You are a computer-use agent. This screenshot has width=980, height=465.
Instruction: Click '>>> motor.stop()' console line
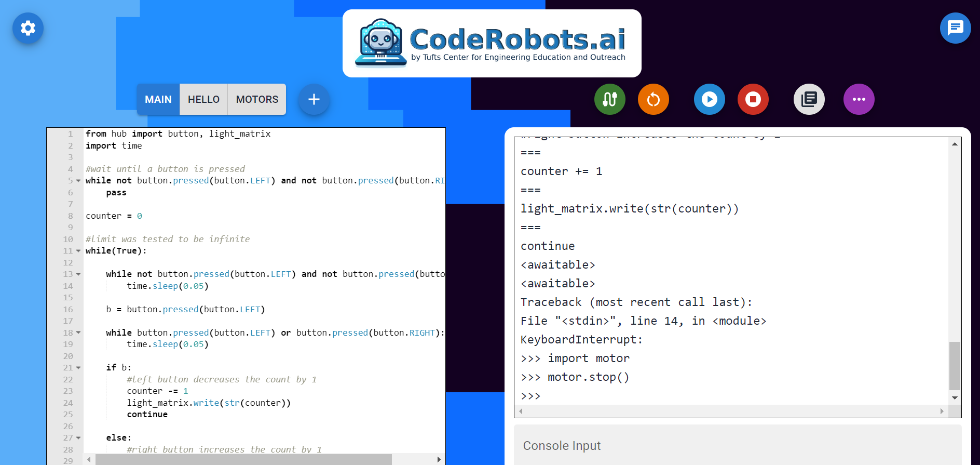pyautogui.click(x=575, y=377)
